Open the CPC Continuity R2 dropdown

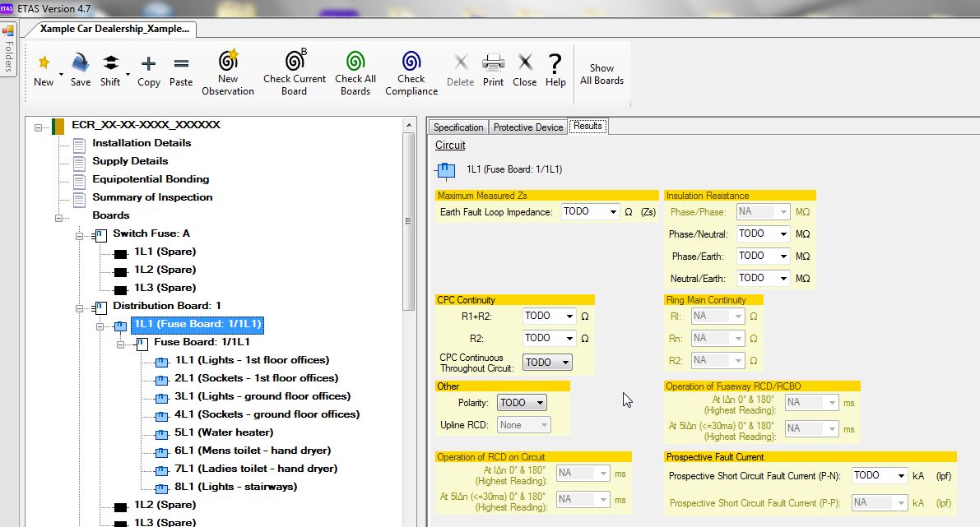pyautogui.click(x=569, y=339)
